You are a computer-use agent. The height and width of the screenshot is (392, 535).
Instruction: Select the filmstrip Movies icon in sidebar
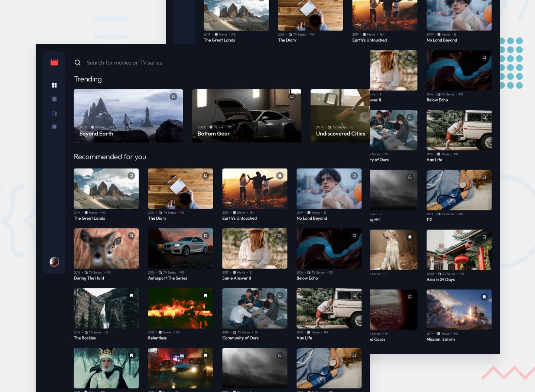(54, 99)
